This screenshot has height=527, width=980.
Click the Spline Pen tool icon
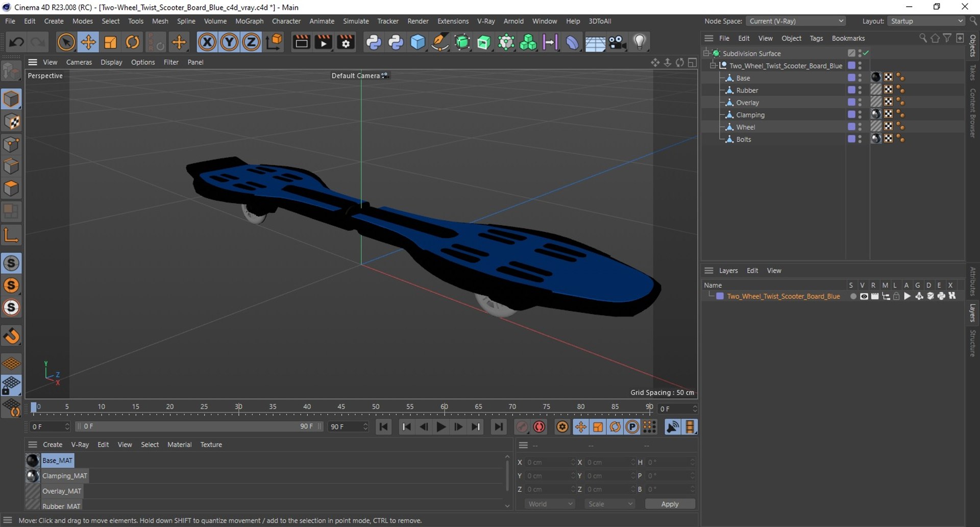pos(439,42)
